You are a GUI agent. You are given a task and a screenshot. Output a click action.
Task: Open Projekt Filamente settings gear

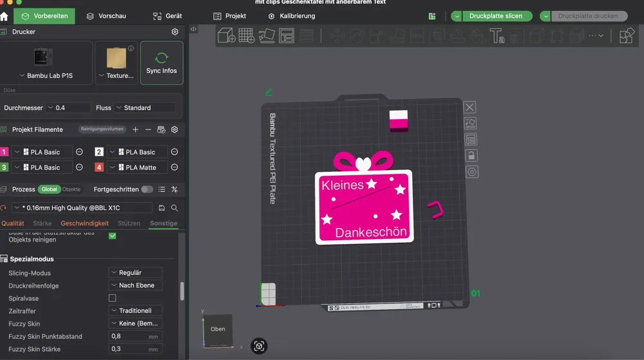[175, 129]
